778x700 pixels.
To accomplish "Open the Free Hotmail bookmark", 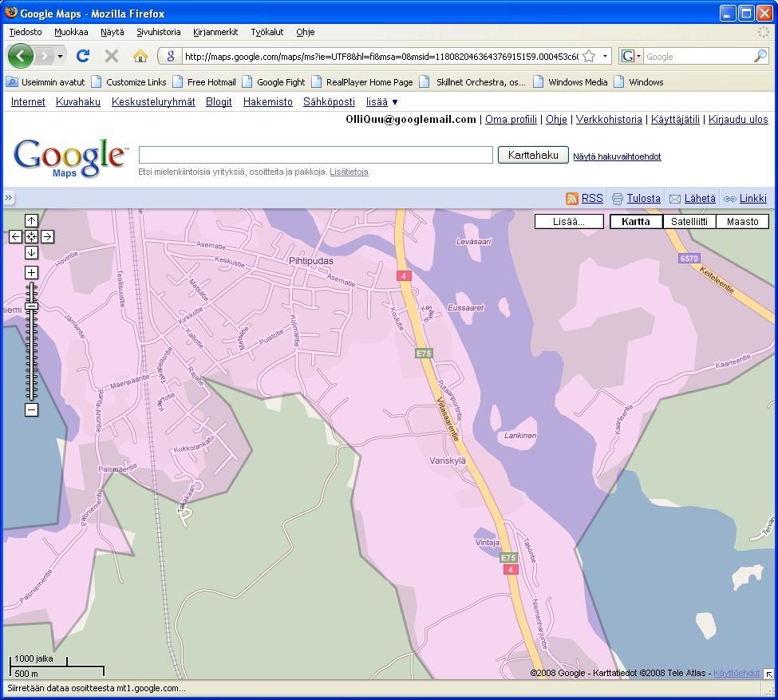I will (x=204, y=82).
